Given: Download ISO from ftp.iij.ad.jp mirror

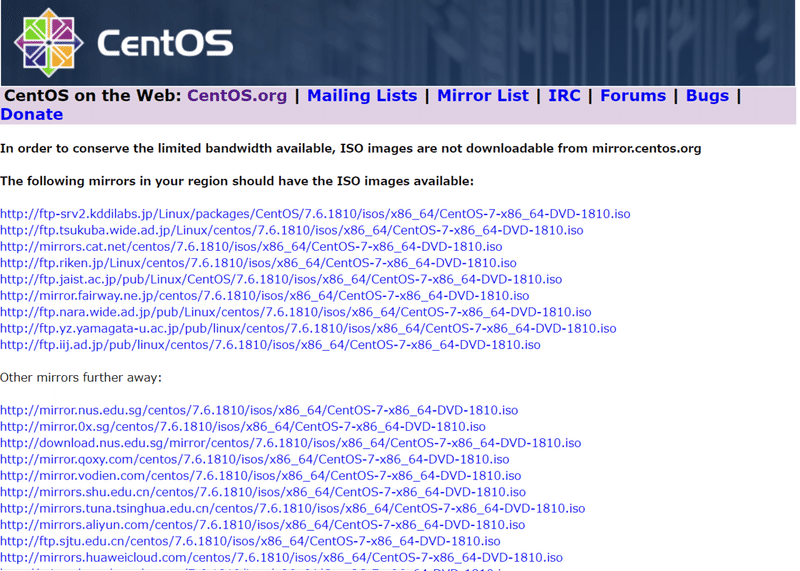Looking at the screenshot, I should tap(270, 344).
